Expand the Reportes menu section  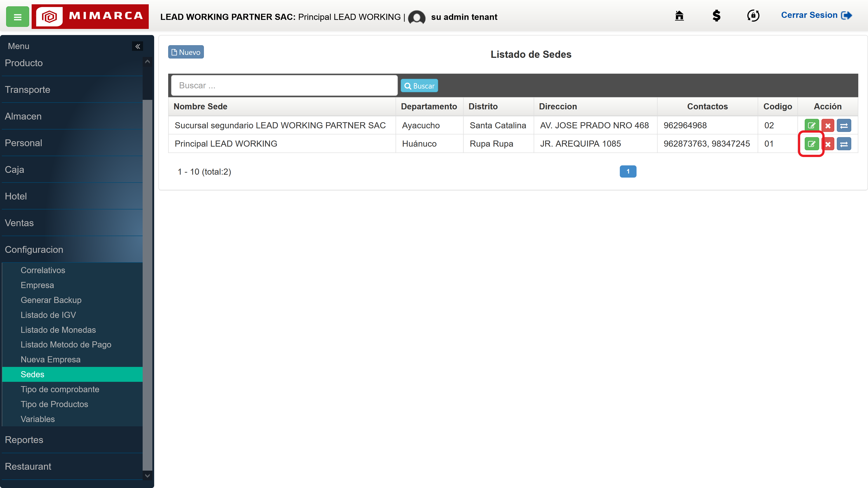pyautogui.click(x=72, y=440)
